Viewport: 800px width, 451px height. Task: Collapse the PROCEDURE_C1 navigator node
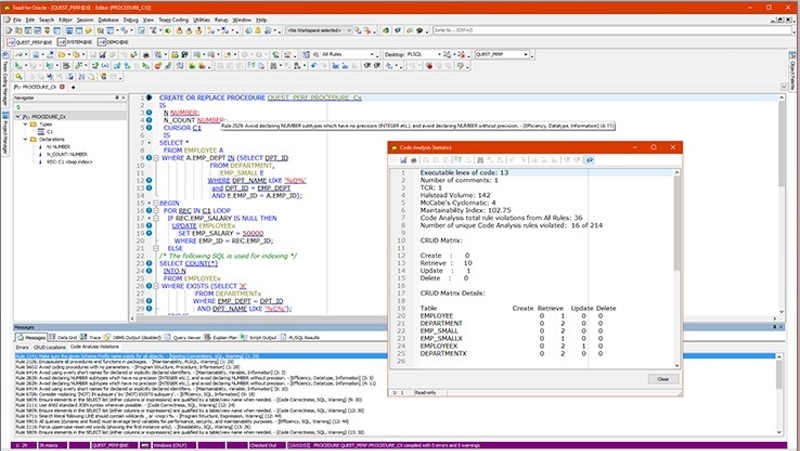(18, 117)
